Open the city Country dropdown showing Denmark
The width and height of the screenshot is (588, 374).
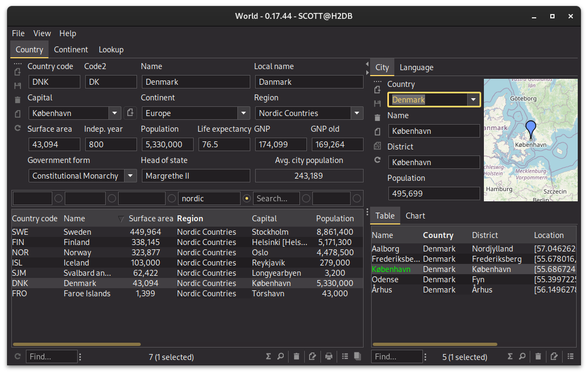click(x=473, y=99)
